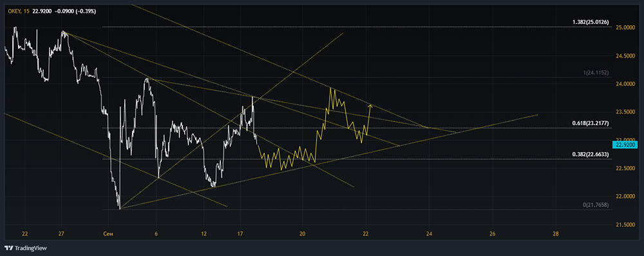Image resolution: width=644 pixels, height=256 pixels.
Task: Click the Сен month label on time axis
Action: coord(108,234)
